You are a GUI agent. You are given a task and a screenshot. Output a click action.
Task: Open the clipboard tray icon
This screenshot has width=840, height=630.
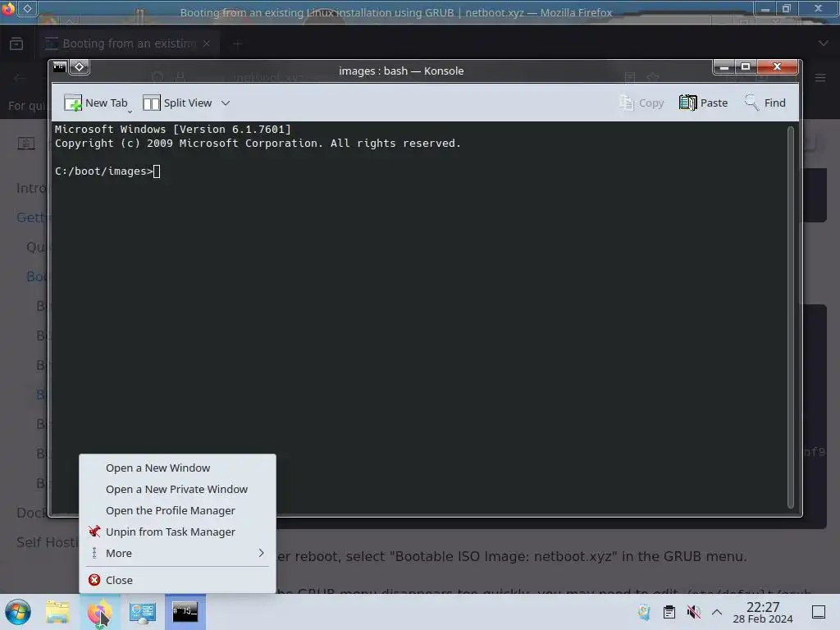coord(669,612)
